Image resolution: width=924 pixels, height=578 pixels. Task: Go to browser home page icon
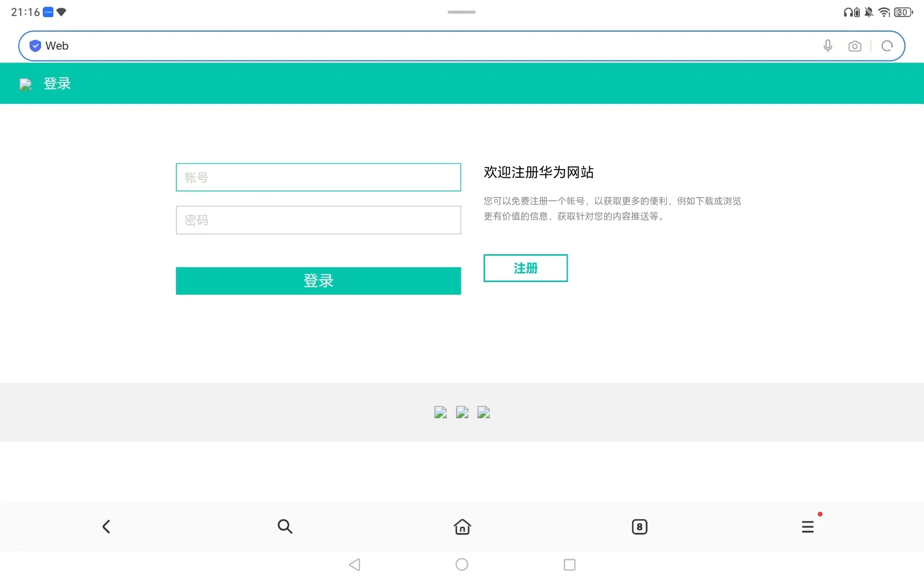(x=462, y=527)
